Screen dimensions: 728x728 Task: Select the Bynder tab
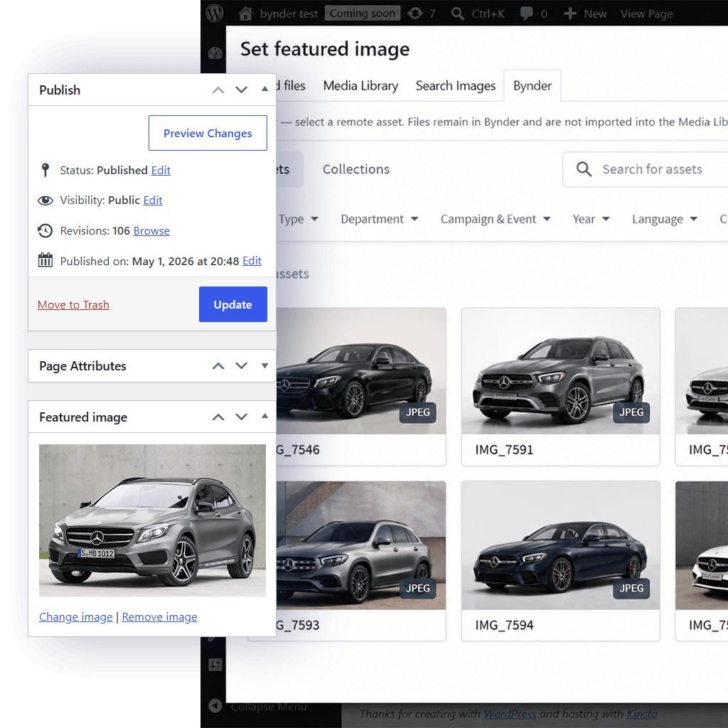(532, 85)
